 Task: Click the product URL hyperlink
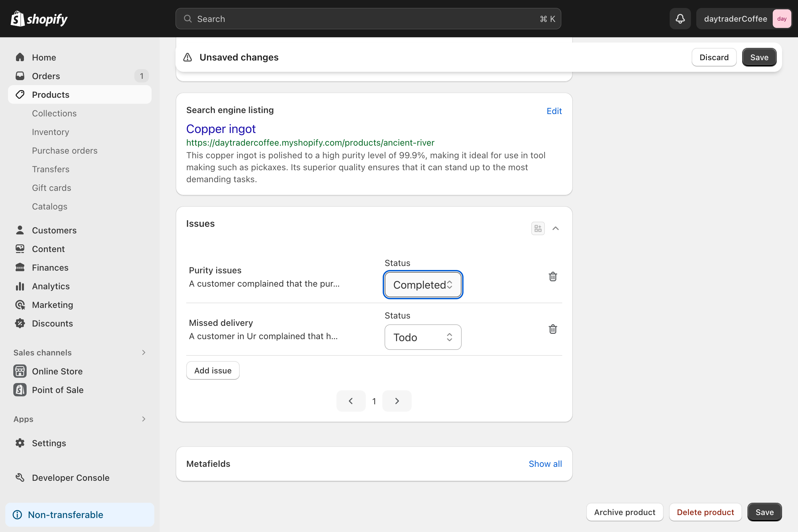(310, 143)
